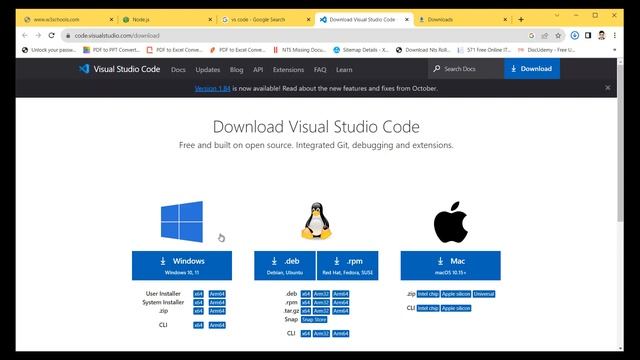Image resolution: width=640 pixels, height=360 pixels.
Task: Open the API menu item
Action: [258, 70]
